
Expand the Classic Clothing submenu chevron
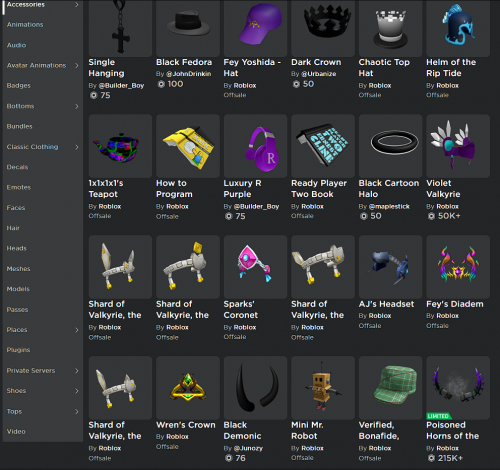(77, 147)
